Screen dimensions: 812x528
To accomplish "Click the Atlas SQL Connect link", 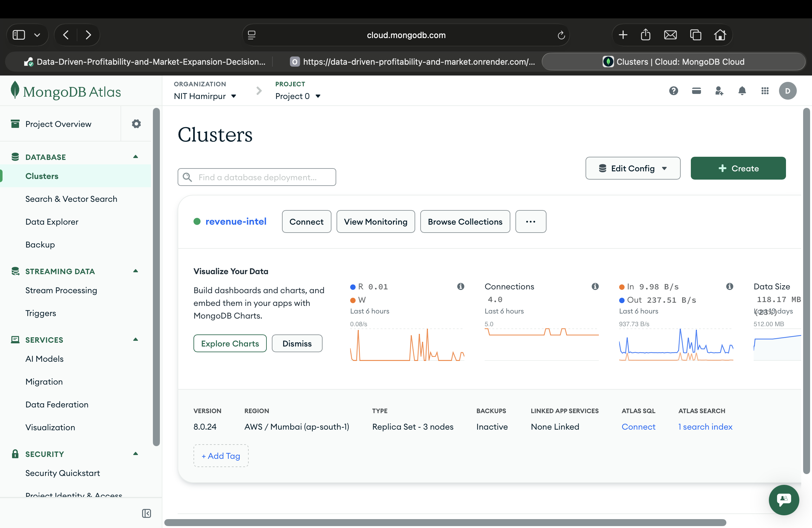I will coord(638,427).
